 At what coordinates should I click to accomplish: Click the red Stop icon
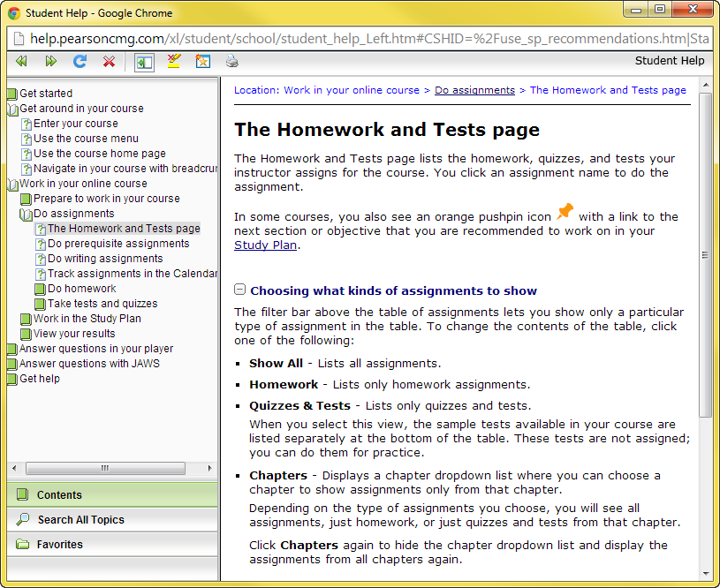point(109,61)
